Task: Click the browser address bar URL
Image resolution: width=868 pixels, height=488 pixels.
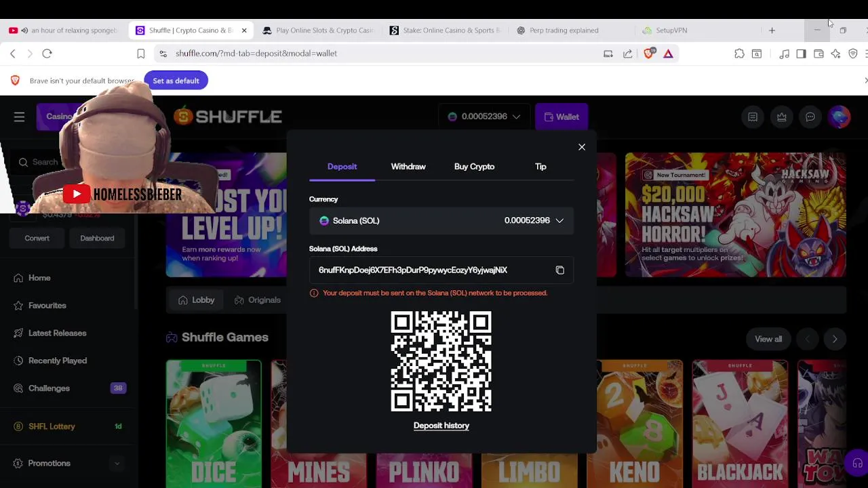Action: pos(256,54)
